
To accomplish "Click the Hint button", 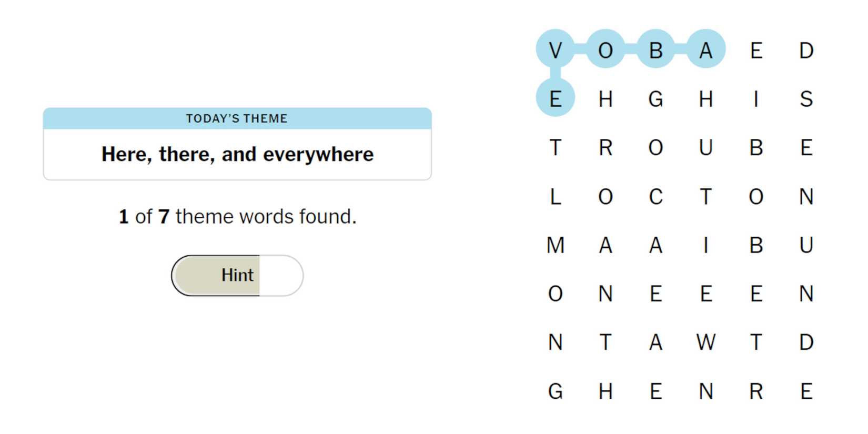I will tap(237, 275).
